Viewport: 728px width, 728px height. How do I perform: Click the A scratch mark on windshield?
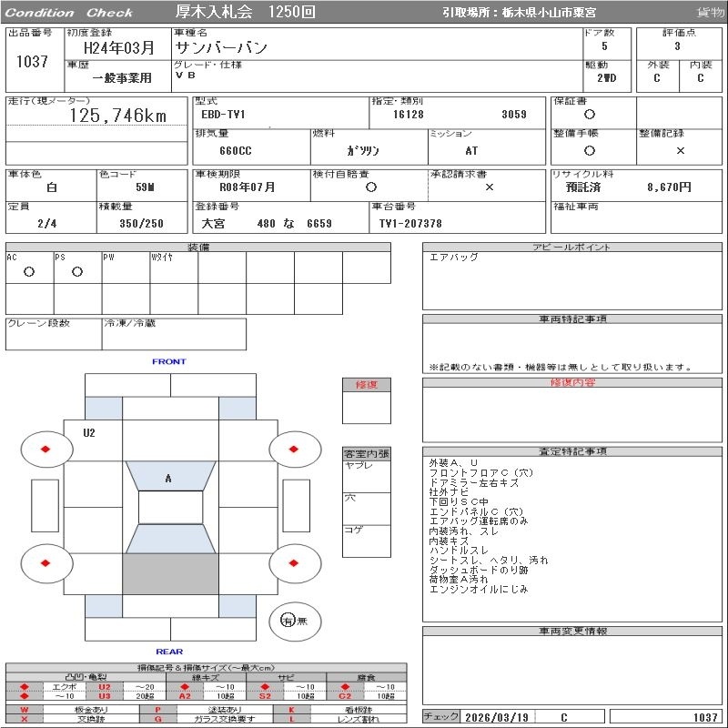(168, 479)
